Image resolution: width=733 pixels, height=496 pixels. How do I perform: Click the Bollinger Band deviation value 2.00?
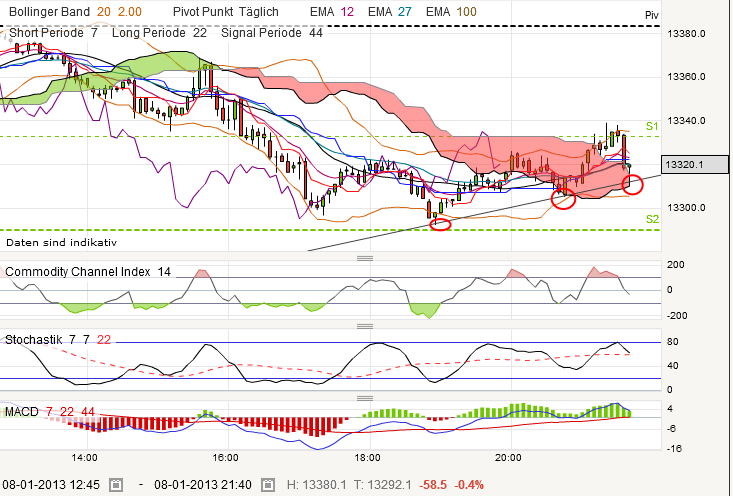(x=129, y=12)
